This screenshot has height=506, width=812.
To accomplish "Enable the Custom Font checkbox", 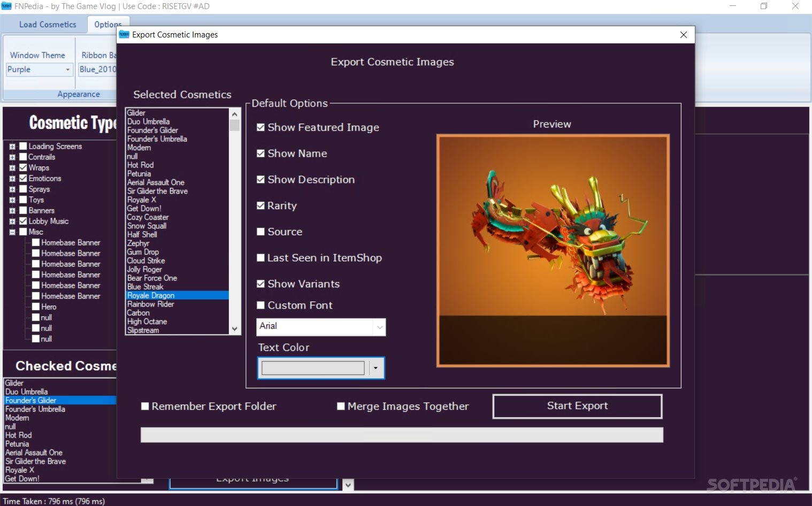I will click(261, 305).
